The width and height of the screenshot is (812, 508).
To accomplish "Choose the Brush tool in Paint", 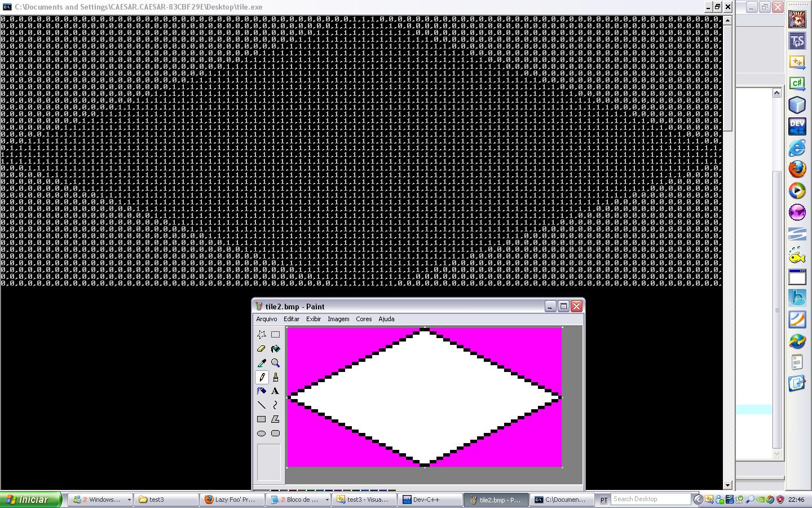I will (x=275, y=377).
